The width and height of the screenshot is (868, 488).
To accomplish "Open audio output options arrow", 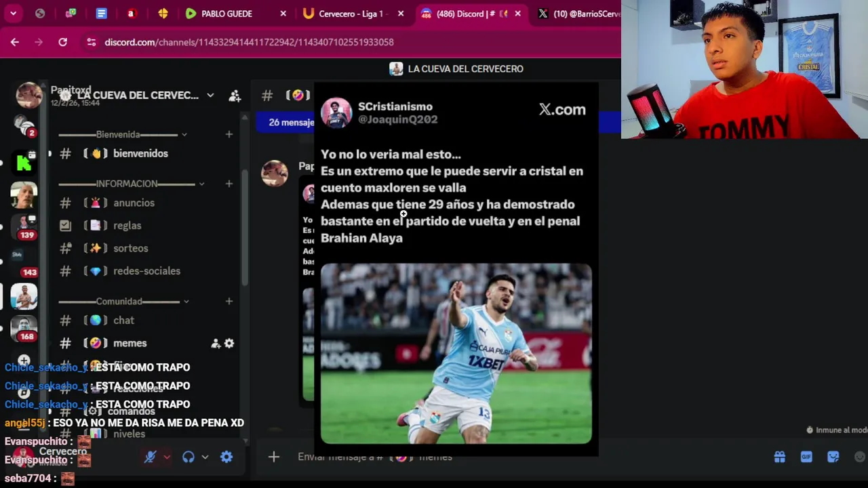I will (205, 457).
